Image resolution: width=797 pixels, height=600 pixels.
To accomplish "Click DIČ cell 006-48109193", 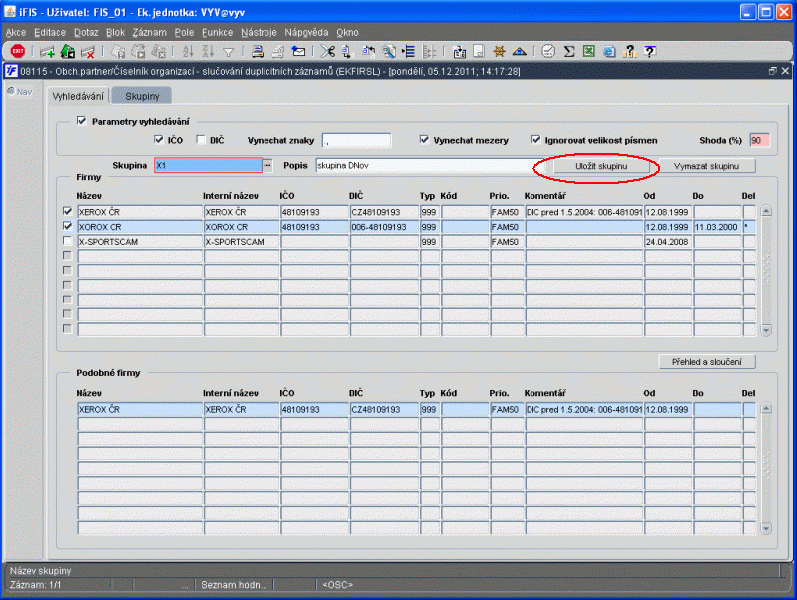I will click(384, 227).
